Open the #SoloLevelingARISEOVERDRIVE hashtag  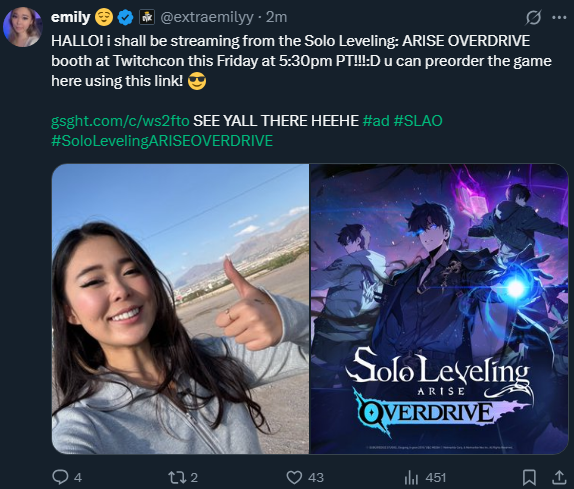[162, 141]
